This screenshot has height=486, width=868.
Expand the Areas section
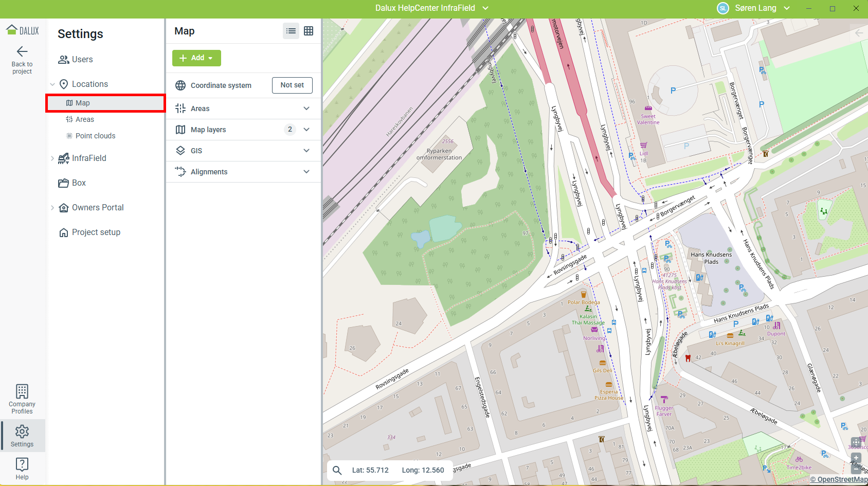pos(306,109)
